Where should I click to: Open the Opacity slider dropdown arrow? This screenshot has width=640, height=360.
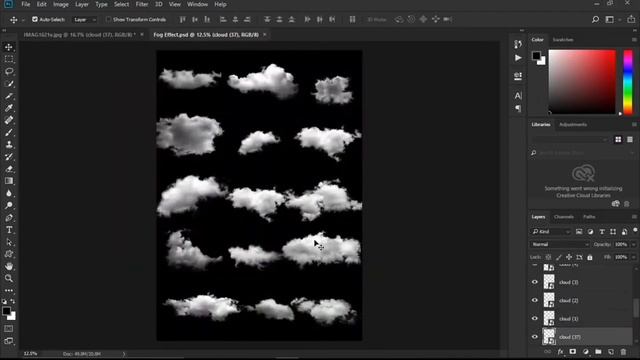point(633,244)
